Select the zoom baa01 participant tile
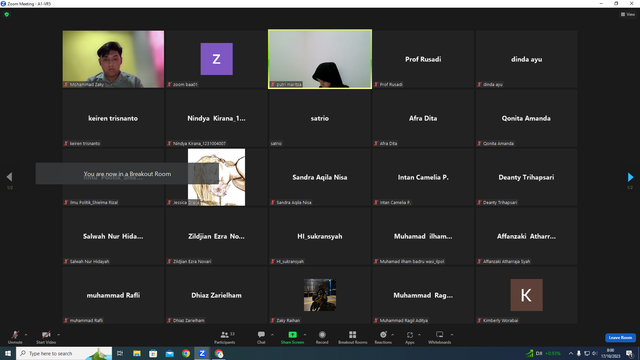 [216, 59]
